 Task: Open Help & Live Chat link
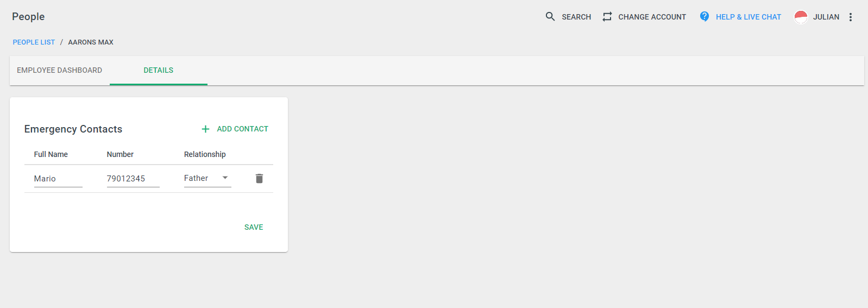tap(749, 17)
